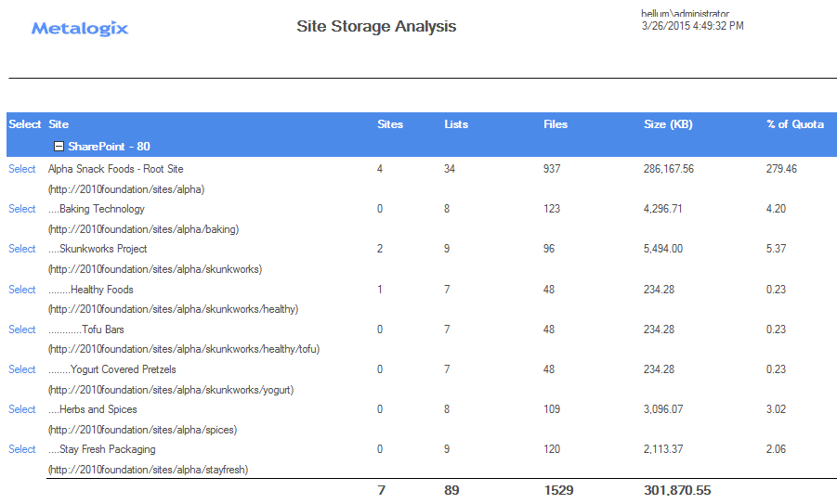837x504 pixels.
Task: Click the total size value 301,870.55
Action: 677,490
